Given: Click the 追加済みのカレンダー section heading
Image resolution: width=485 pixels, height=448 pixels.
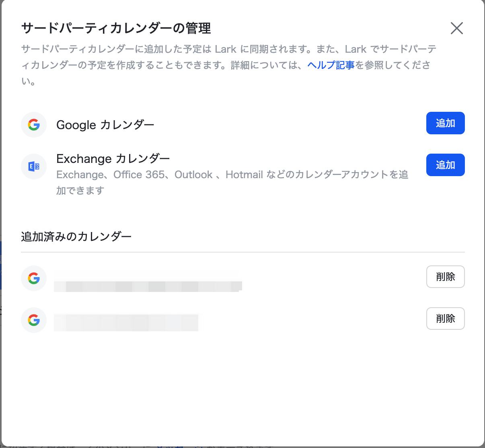Looking at the screenshot, I should [x=76, y=236].
